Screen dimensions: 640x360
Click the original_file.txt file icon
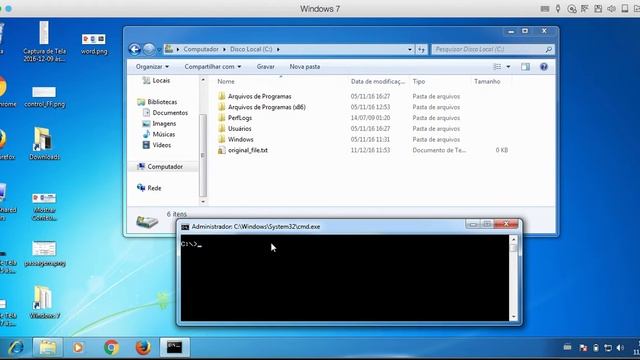(x=222, y=150)
